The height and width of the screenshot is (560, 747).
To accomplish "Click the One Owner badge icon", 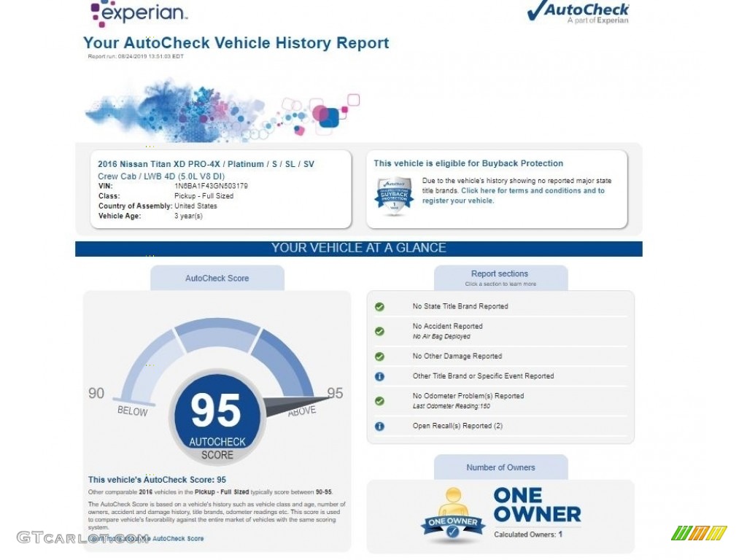I will coord(453,517).
